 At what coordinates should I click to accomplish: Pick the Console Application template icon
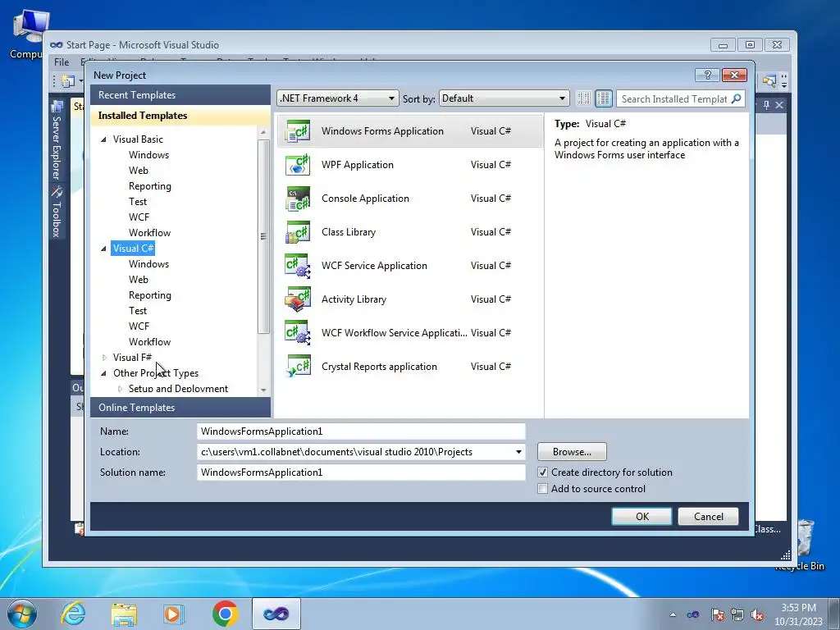[297, 199]
